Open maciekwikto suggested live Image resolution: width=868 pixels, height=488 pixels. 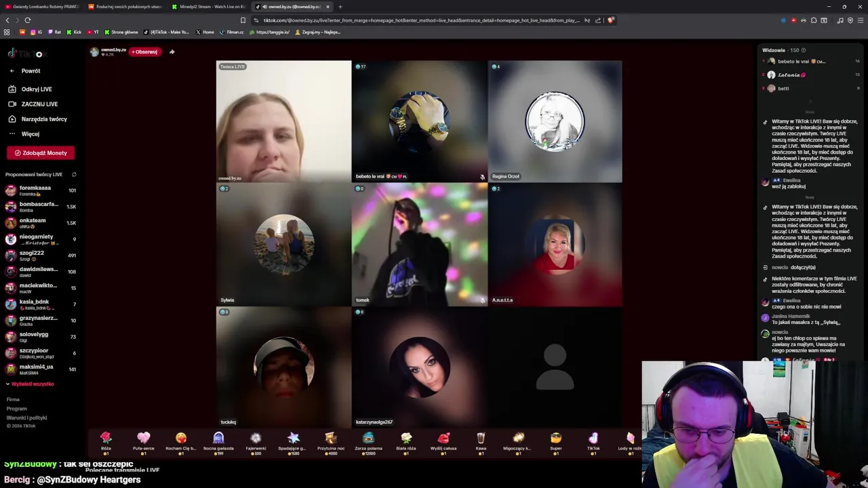pos(41,288)
